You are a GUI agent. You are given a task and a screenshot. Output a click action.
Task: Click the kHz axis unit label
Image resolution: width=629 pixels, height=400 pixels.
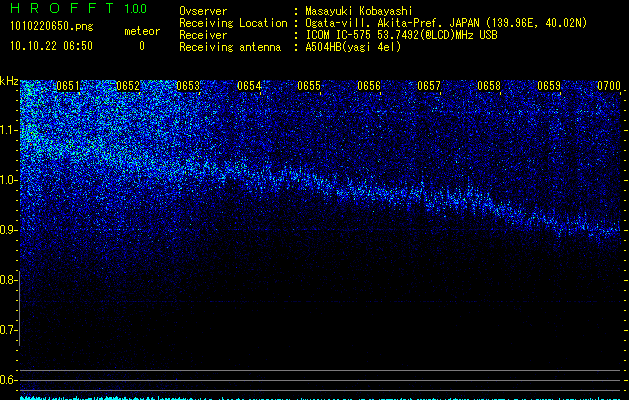[x=9, y=81]
